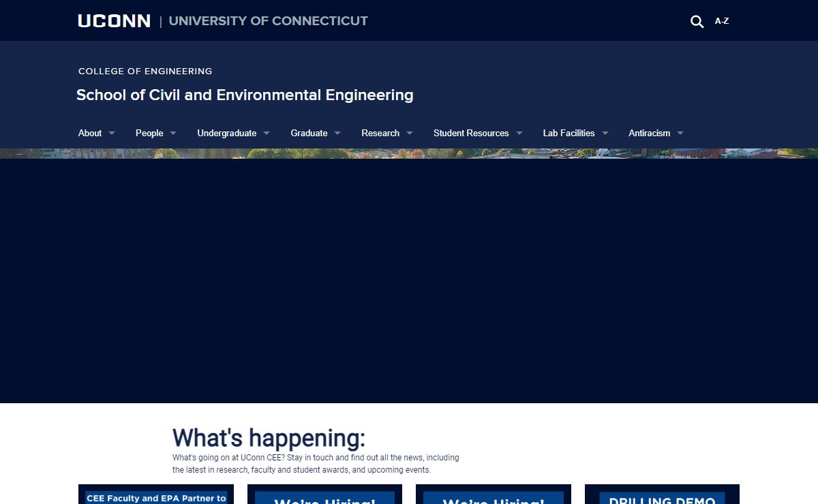Open the College of Engineering link
This screenshot has width=818, height=504.
click(145, 71)
